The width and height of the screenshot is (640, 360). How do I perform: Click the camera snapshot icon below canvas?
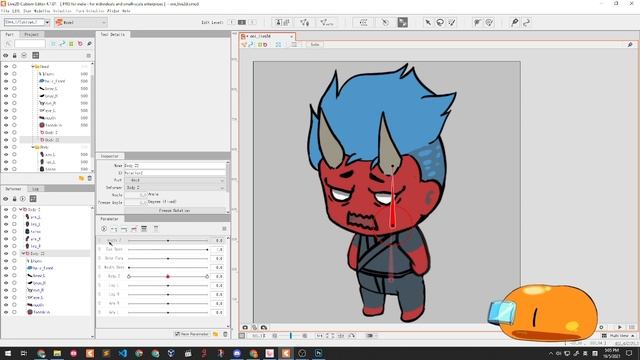pos(245,327)
